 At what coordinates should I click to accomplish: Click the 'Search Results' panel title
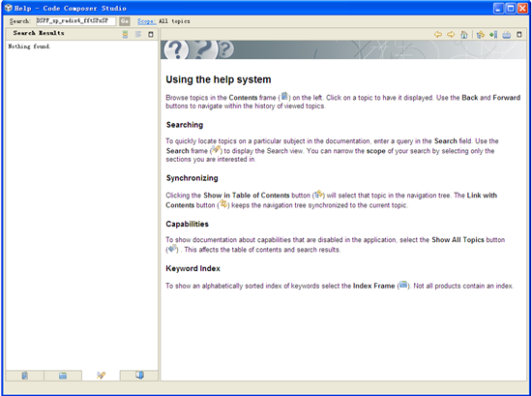pyautogui.click(x=39, y=33)
